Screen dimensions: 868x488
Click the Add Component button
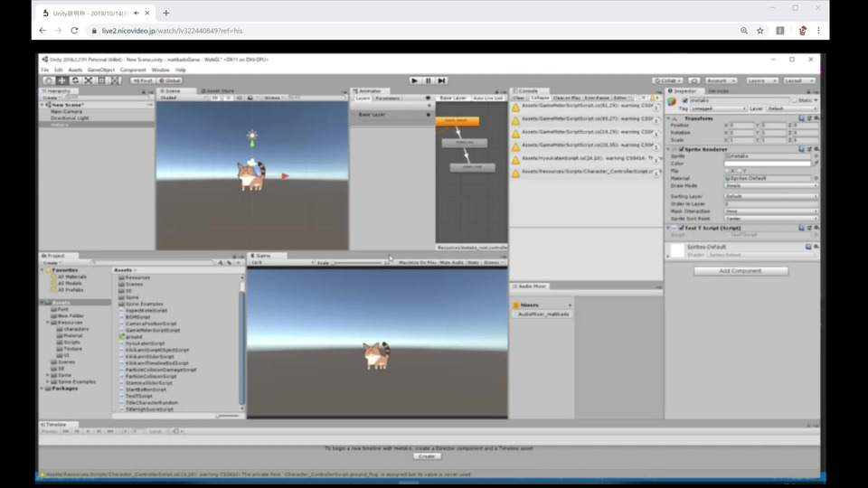(741, 271)
